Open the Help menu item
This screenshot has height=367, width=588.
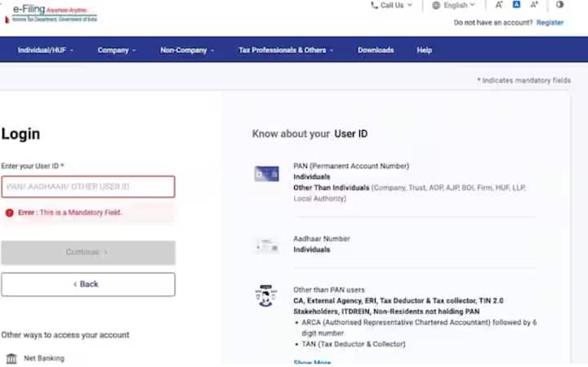[x=424, y=50]
